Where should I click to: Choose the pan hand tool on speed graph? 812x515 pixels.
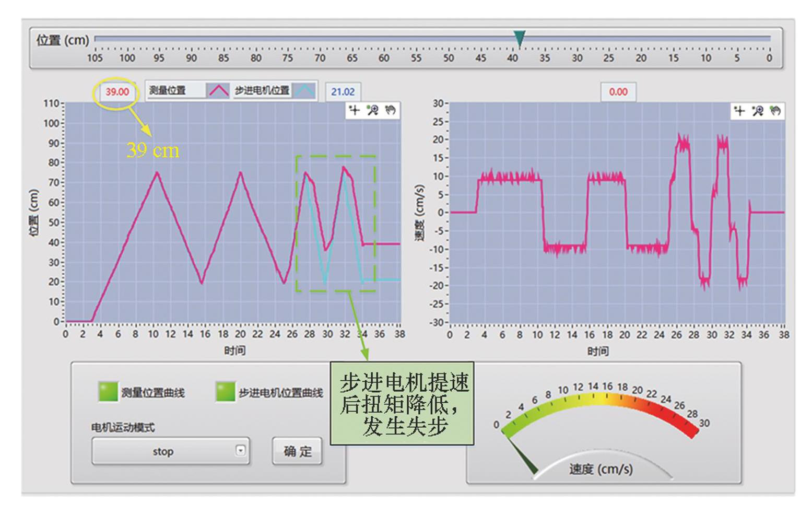click(x=775, y=111)
